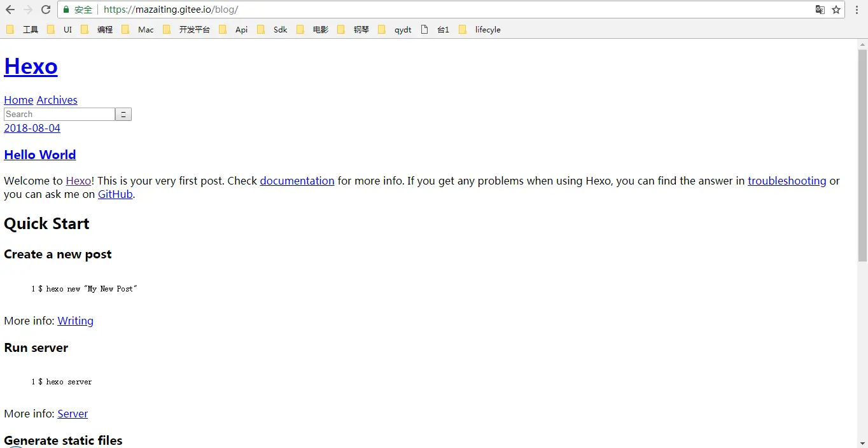The height and width of the screenshot is (448, 868).
Task: Click the search submit button
Action: [123, 114]
